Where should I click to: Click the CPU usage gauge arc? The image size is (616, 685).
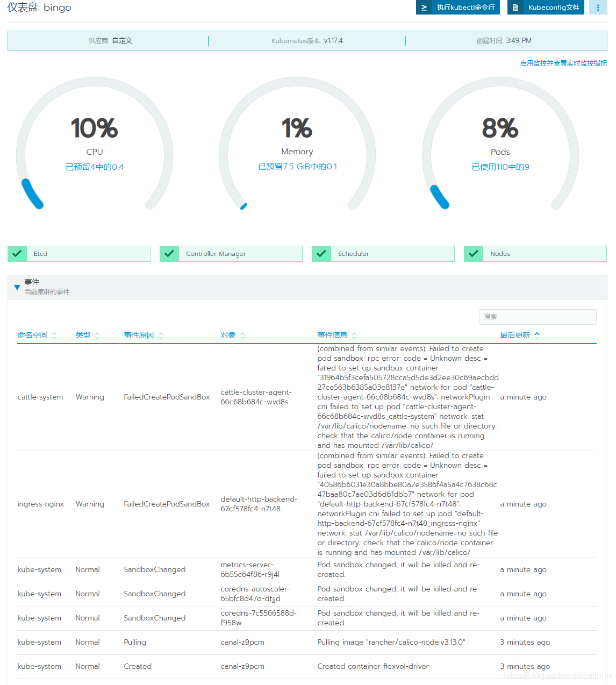95,144
